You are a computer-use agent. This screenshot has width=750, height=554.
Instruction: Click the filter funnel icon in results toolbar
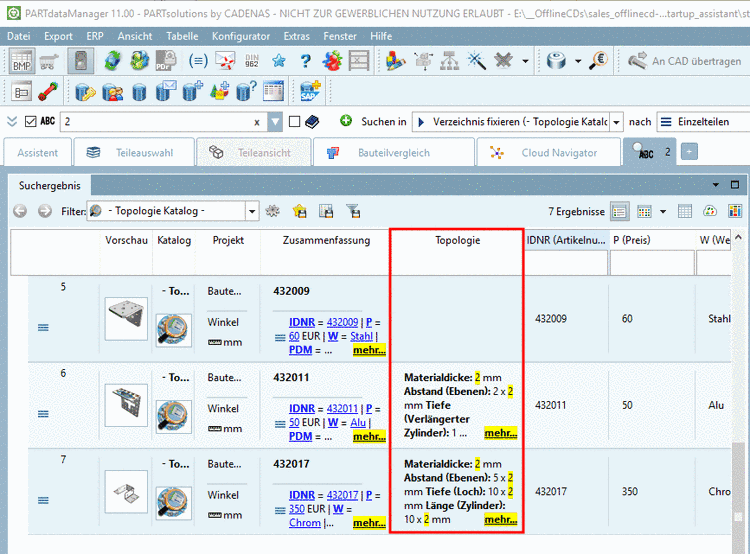[x=353, y=211]
